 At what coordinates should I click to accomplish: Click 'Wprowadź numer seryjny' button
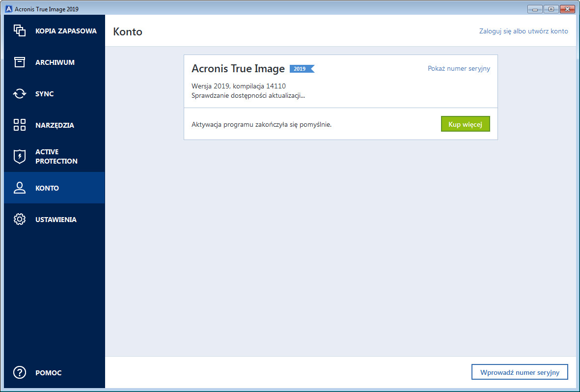(x=520, y=372)
